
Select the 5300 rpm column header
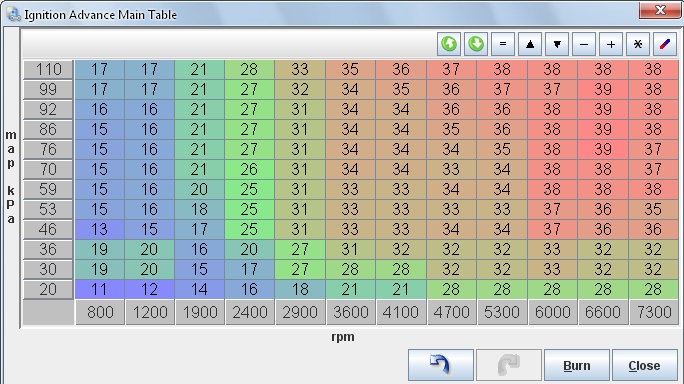coord(502,312)
